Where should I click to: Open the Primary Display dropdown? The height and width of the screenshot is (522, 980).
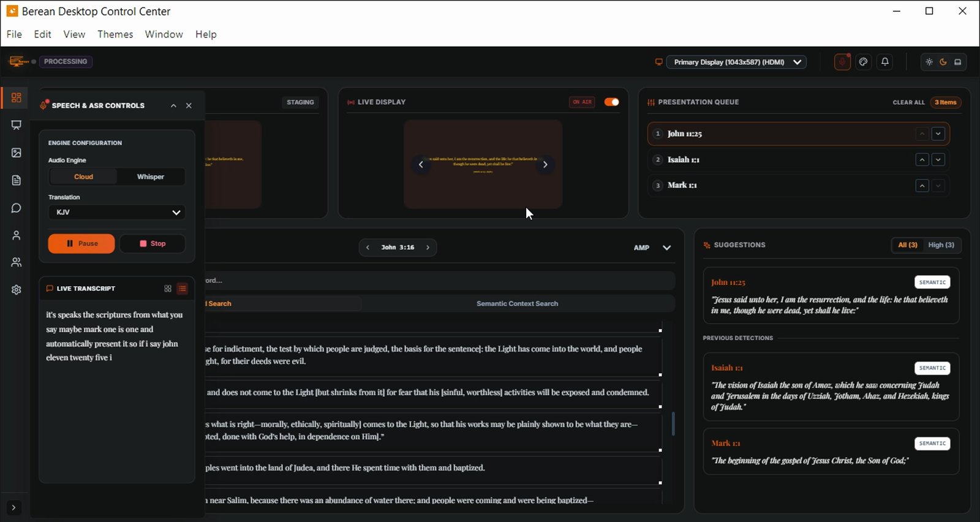736,62
